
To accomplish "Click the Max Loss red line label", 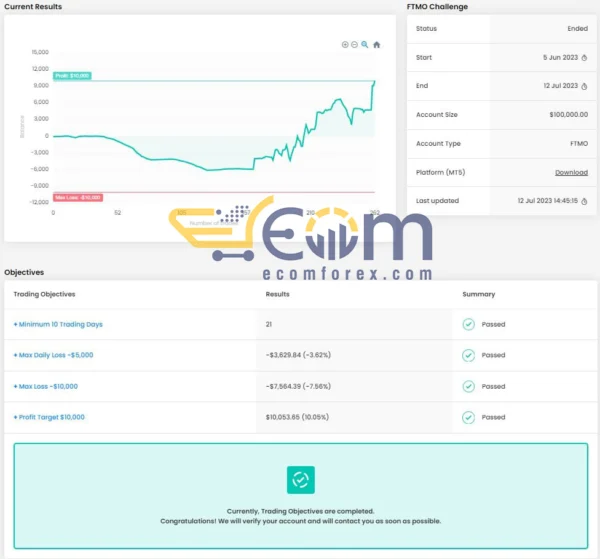I will [77, 197].
